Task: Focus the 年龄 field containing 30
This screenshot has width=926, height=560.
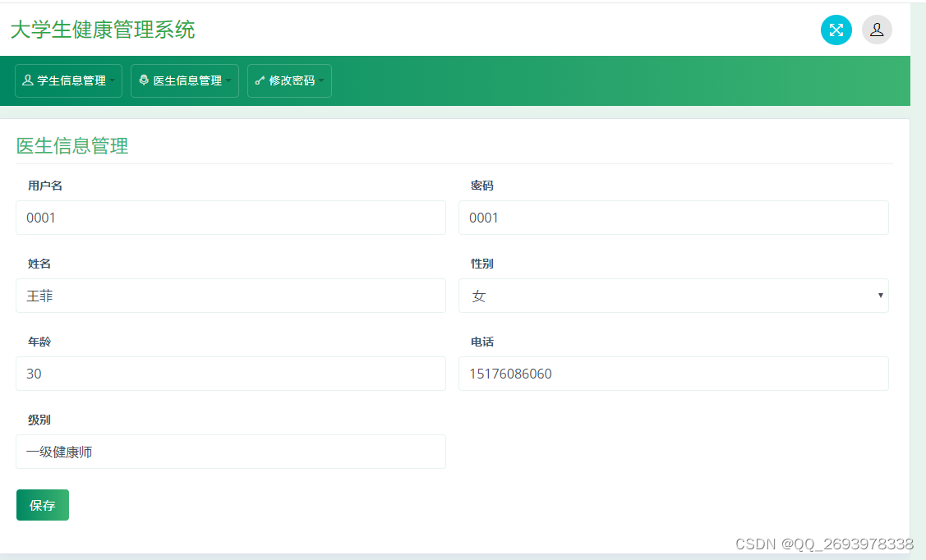Action: click(x=230, y=374)
